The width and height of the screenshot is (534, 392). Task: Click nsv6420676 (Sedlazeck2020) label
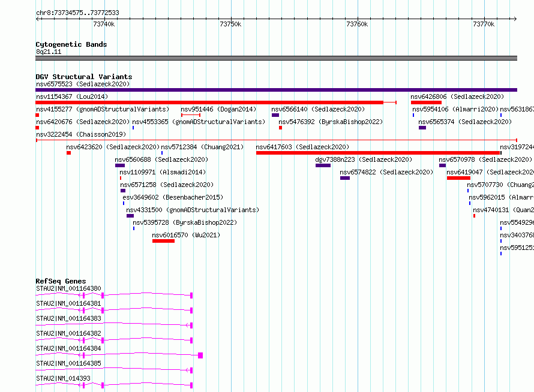tap(83, 122)
